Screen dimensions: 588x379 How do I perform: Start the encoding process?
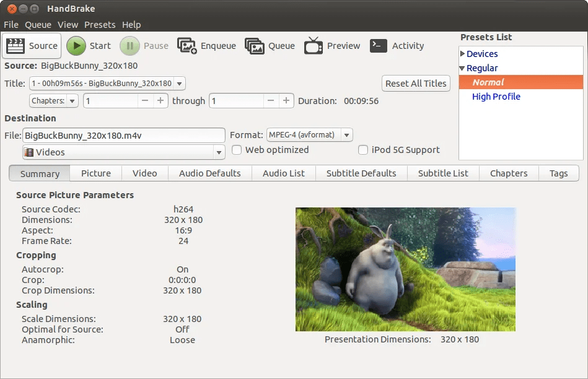(88, 45)
